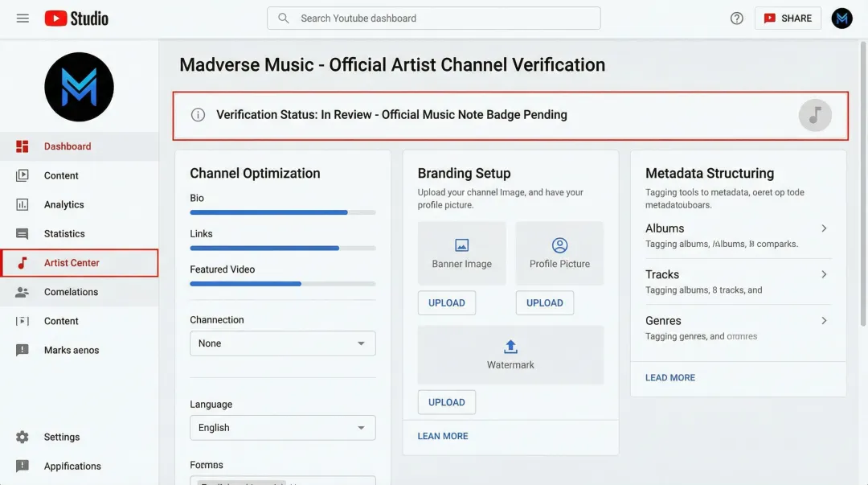This screenshot has height=485, width=868.
Task: Click the YouTube Studio logo
Action: click(x=76, y=18)
